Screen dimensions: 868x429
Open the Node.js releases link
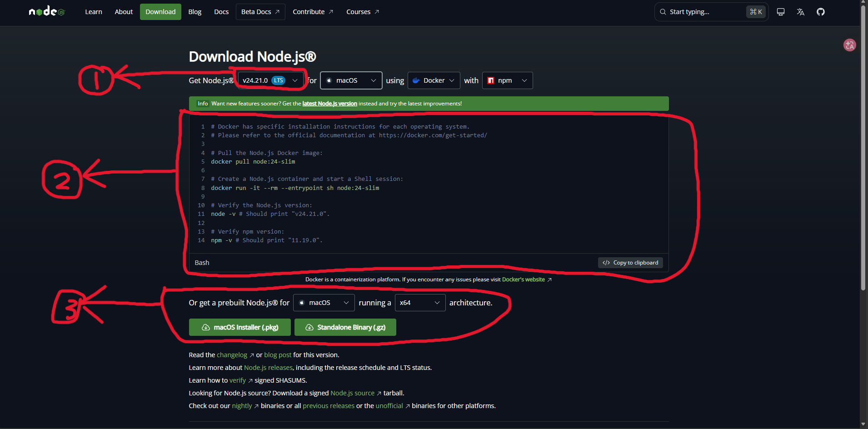tap(268, 368)
